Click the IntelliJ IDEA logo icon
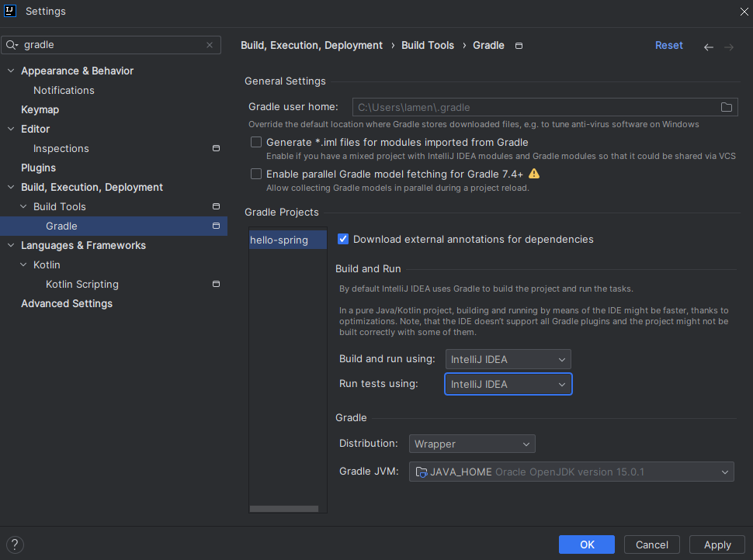Screen dimensions: 753x560 coord(10,11)
